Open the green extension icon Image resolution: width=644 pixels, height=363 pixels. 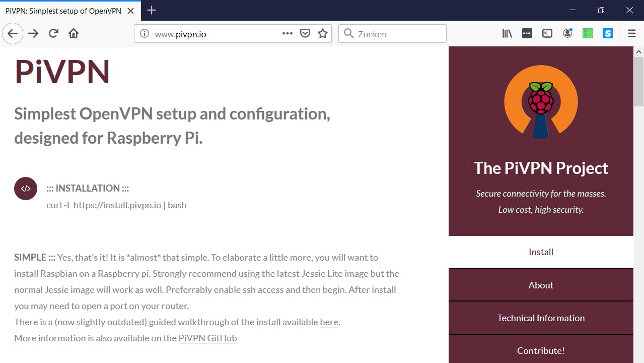588,34
